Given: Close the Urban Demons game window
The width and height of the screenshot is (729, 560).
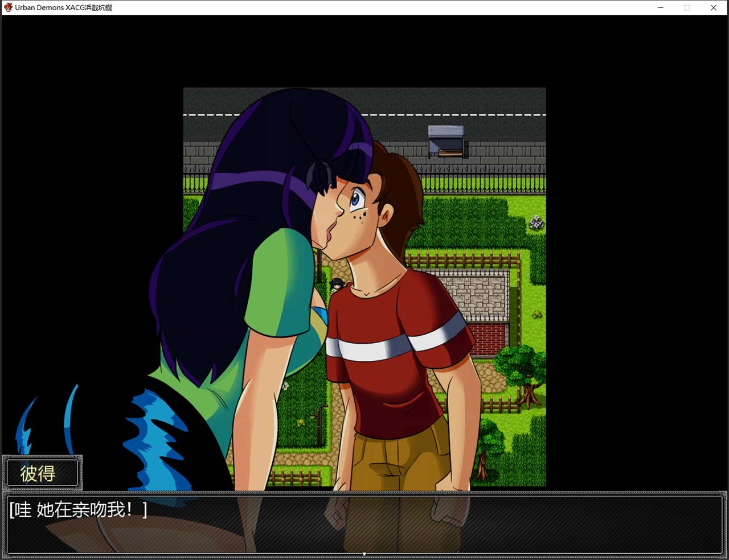Looking at the screenshot, I should tap(713, 7).
